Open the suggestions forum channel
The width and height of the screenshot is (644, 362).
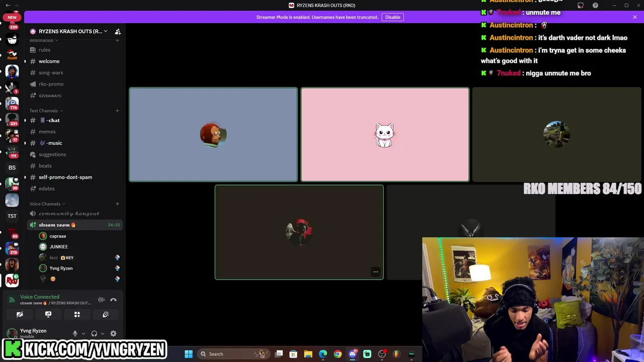coord(74,154)
